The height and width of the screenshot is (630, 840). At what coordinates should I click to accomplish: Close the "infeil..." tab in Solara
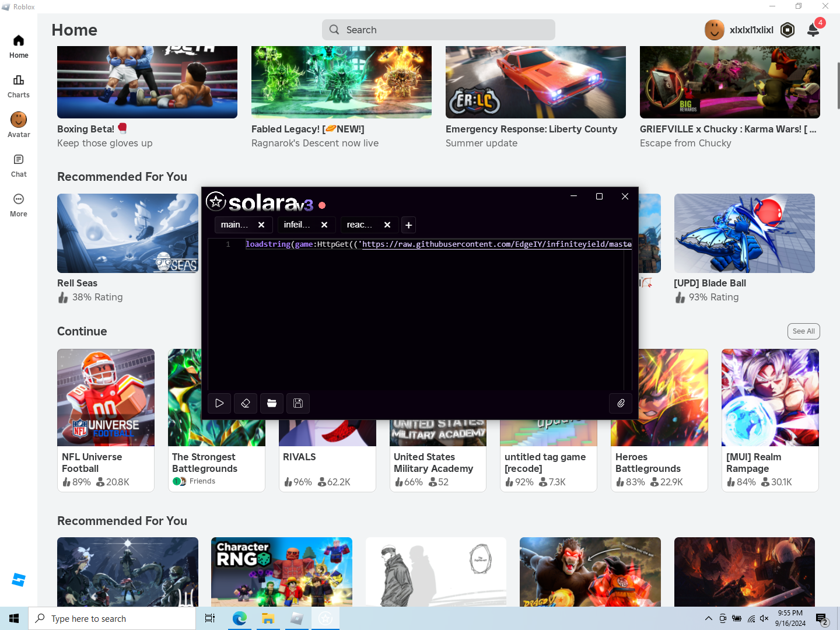(x=324, y=225)
